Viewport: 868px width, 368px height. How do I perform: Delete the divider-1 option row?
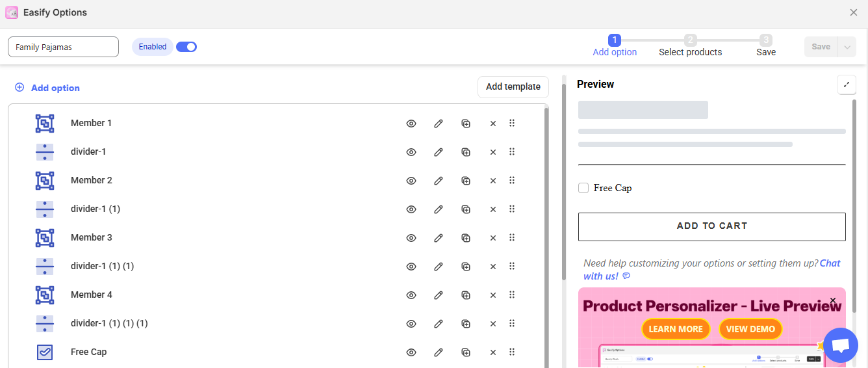click(x=493, y=152)
